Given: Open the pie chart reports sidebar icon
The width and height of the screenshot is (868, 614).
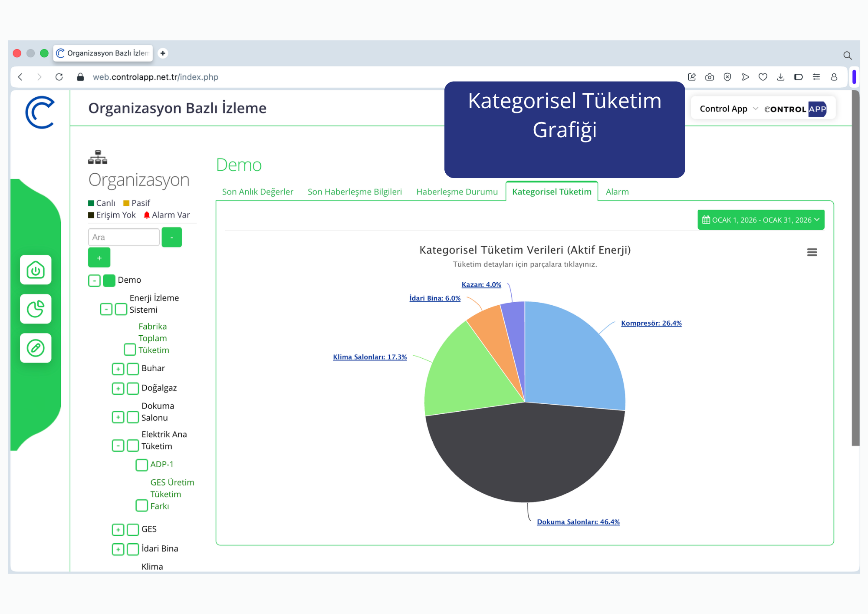Looking at the screenshot, I should click(36, 309).
